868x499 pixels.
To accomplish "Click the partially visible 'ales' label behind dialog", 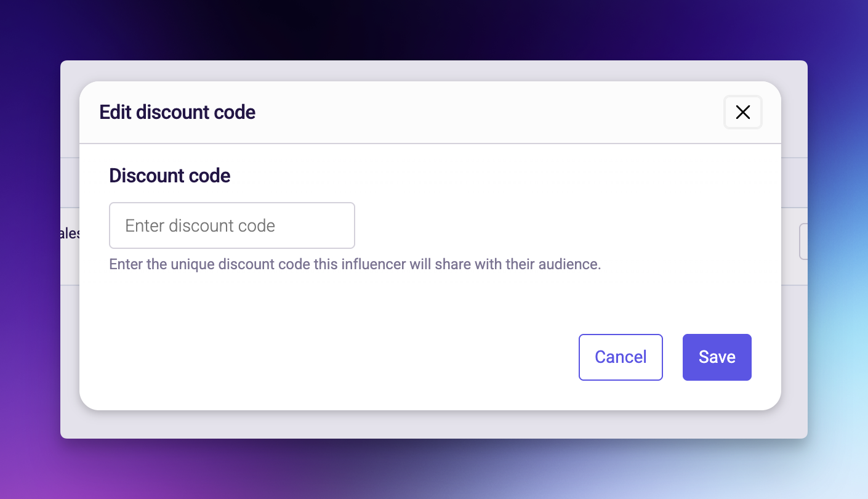I will 71,233.
